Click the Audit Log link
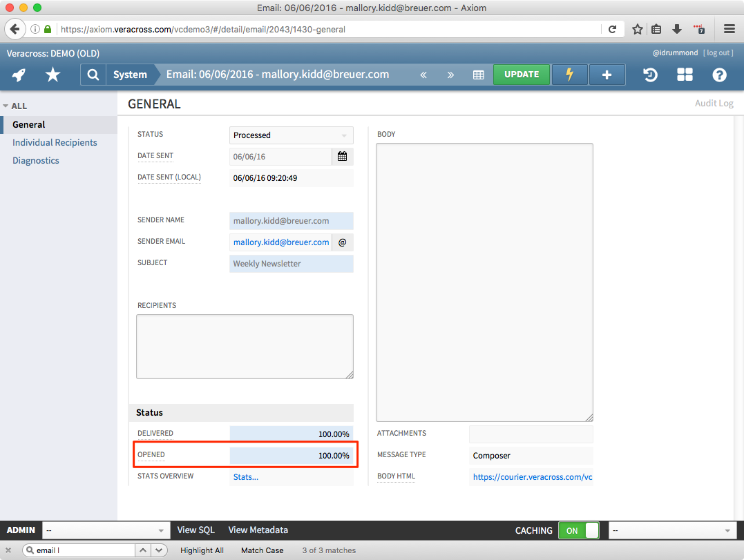The height and width of the screenshot is (560, 744). point(714,103)
